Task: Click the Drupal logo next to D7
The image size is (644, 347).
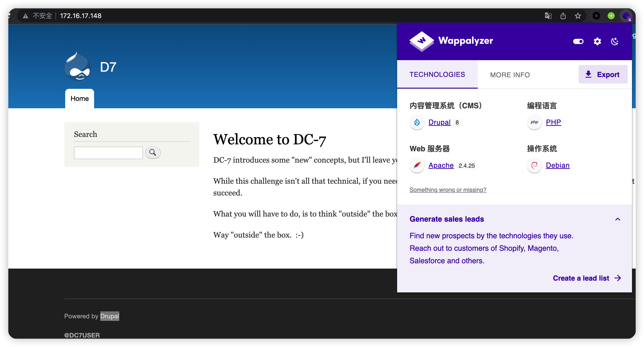Action: click(x=77, y=67)
